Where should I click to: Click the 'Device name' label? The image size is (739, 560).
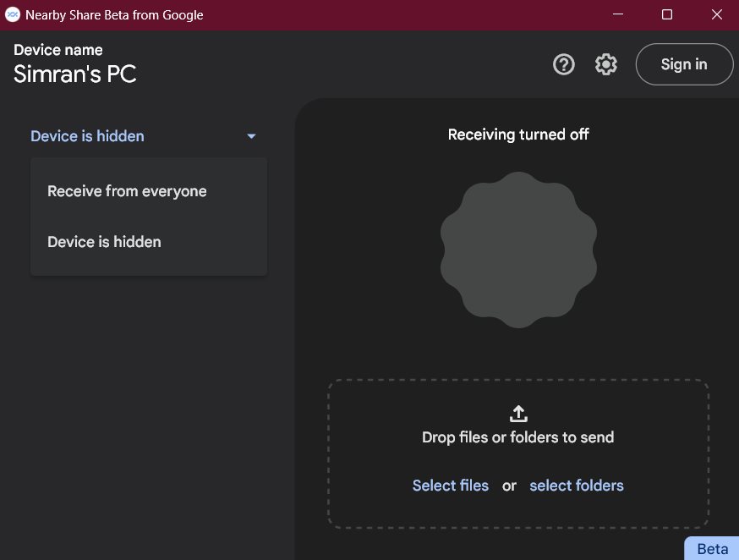point(58,50)
